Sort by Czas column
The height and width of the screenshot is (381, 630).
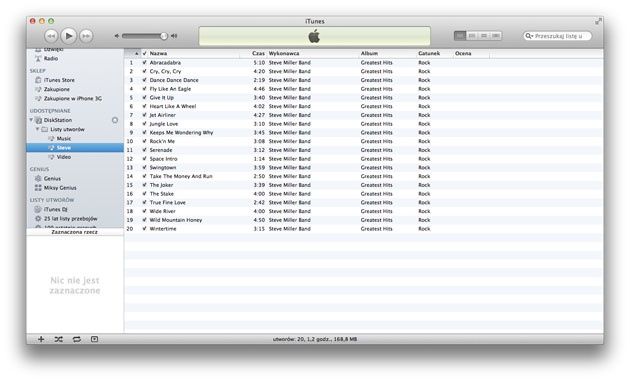(258, 53)
